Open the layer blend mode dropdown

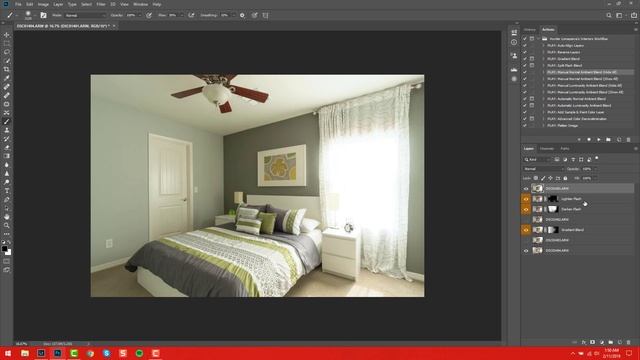[x=543, y=169]
